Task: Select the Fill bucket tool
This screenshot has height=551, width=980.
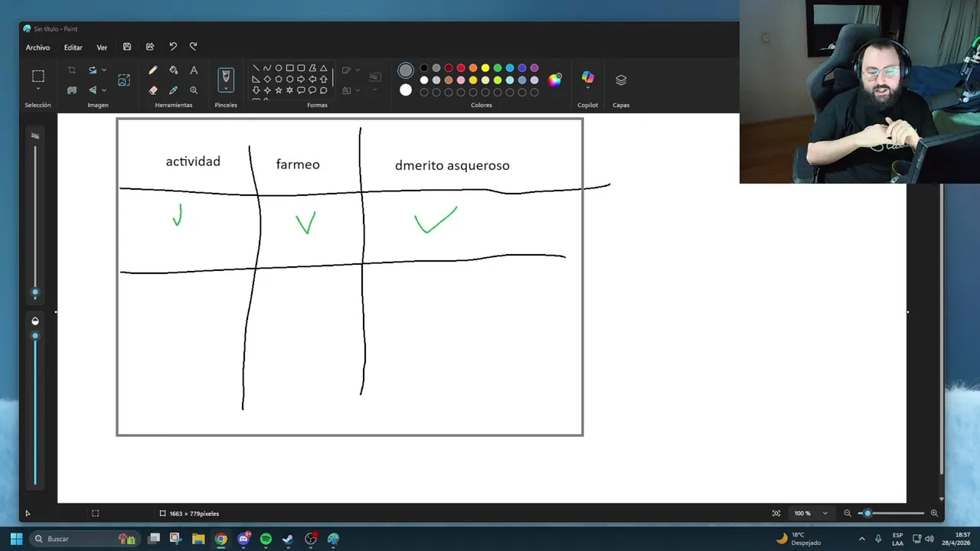Action: coord(173,70)
